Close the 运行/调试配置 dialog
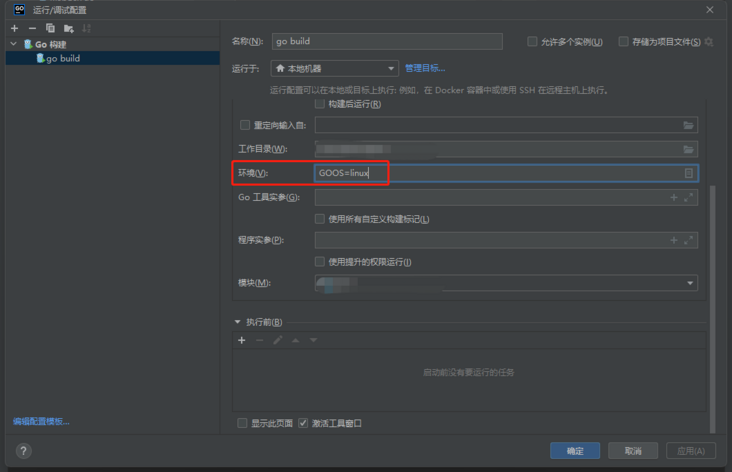Screen dimensions: 732x472 coord(710,10)
